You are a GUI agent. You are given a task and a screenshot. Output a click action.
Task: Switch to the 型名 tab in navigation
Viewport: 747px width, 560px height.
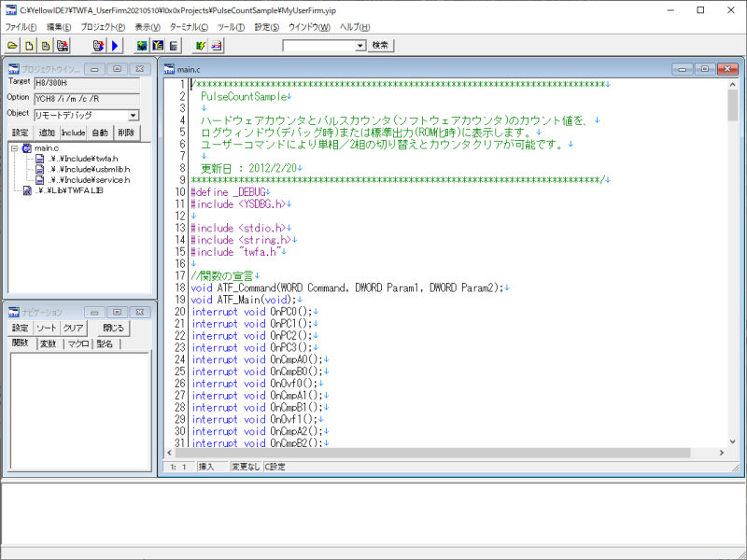tap(106, 343)
